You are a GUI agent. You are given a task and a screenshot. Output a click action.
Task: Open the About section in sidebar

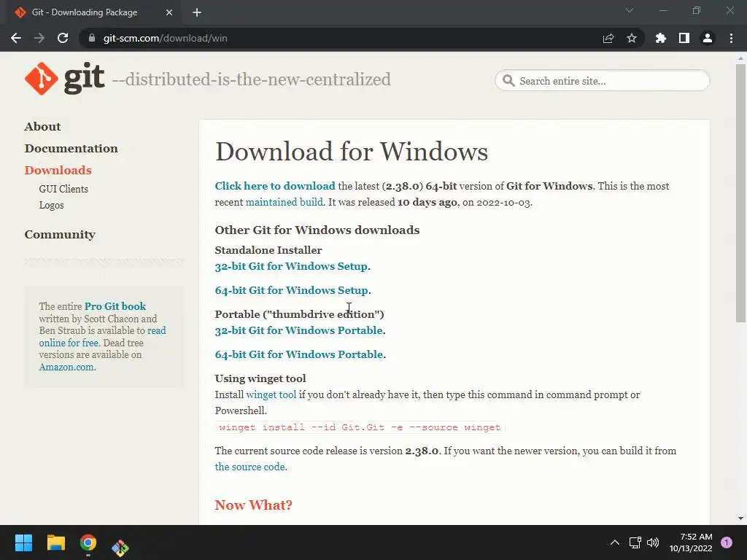pos(42,126)
